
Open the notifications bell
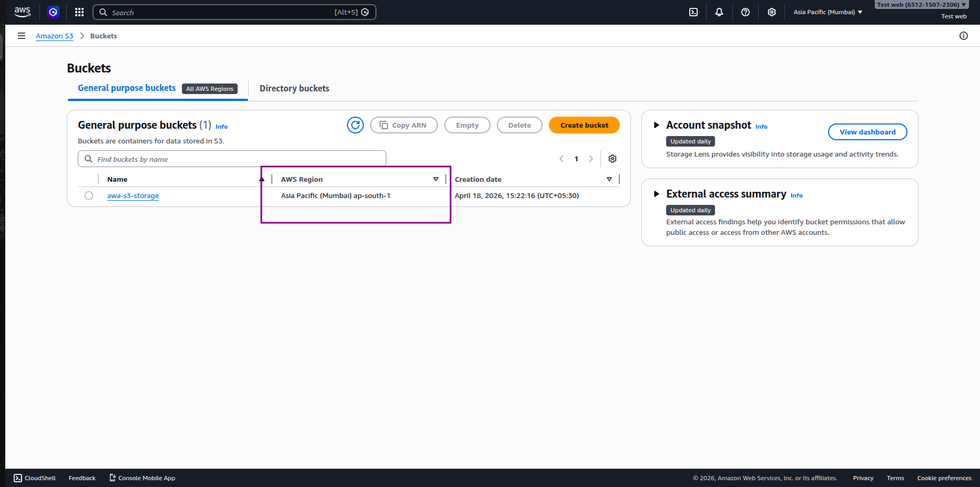[x=719, y=12]
